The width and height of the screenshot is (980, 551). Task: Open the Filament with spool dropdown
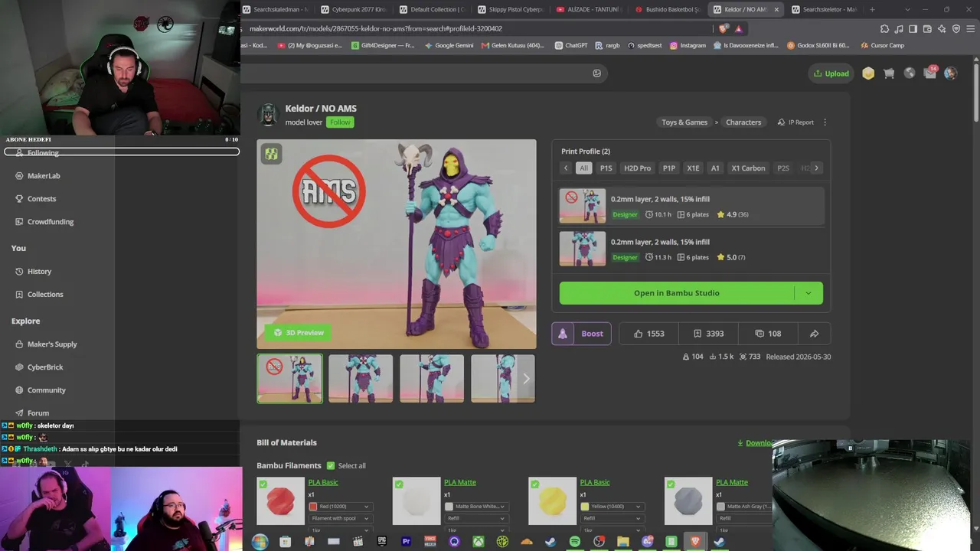(x=340, y=518)
